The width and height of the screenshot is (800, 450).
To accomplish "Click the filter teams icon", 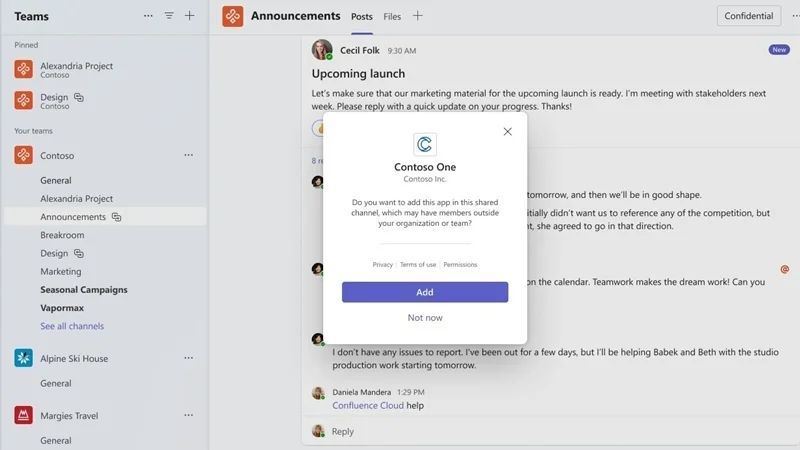I will point(169,16).
